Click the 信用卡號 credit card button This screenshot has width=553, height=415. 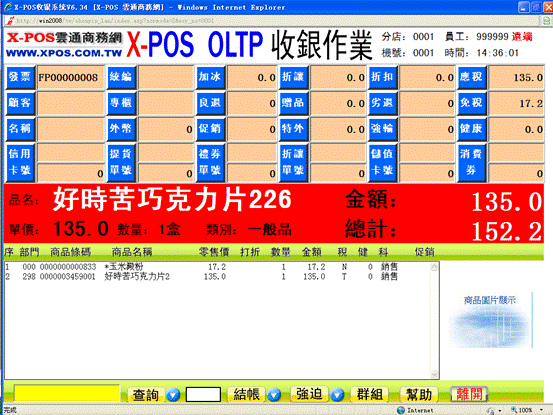pos(20,163)
